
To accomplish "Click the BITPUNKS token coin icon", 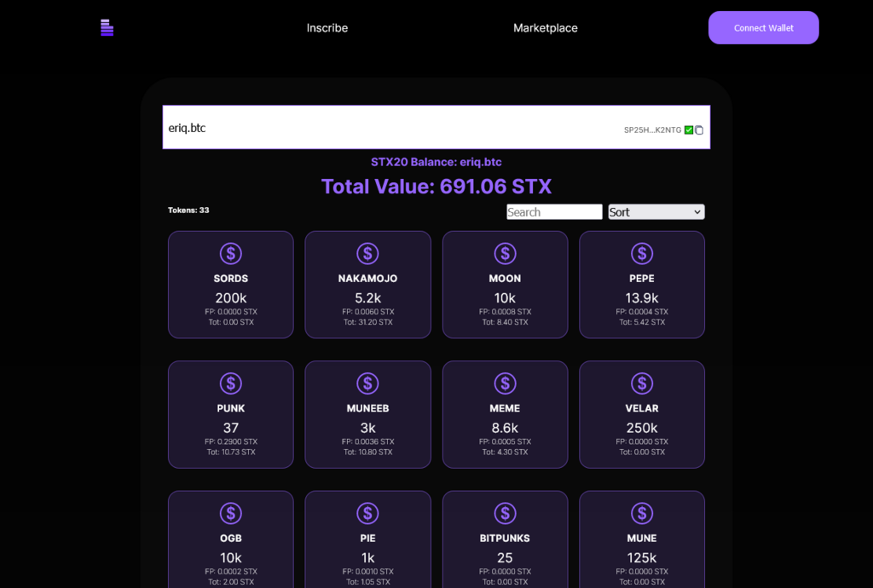I will coord(505,513).
